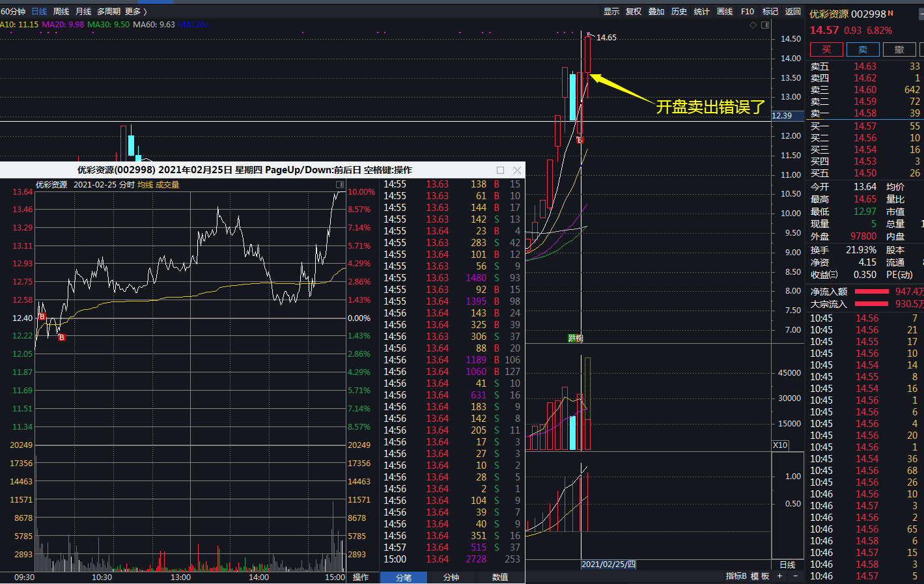Image resolution: width=924 pixels, height=584 pixels.
Task: Open the 多周期 multi-period view
Action: pyautogui.click(x=109, y=12)
